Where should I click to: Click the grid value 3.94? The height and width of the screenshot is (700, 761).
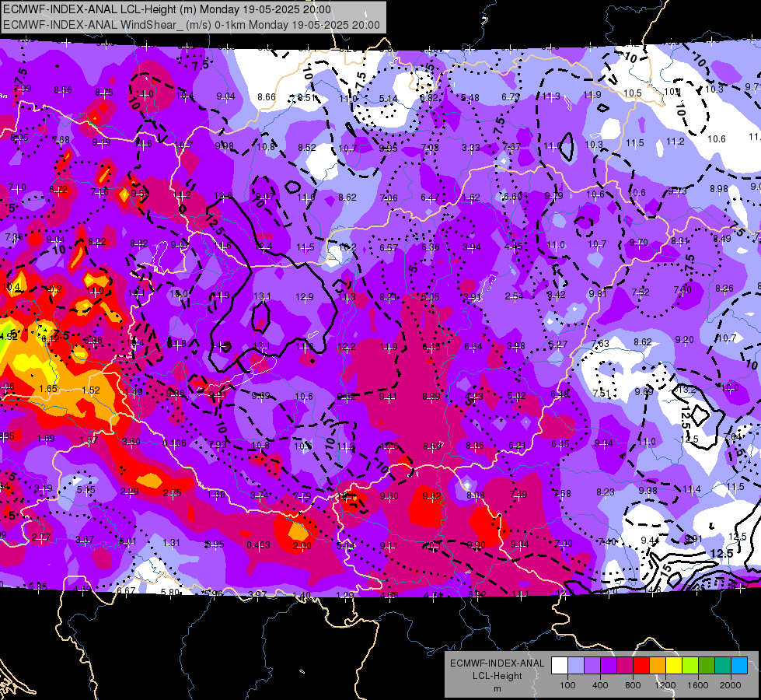472,247
